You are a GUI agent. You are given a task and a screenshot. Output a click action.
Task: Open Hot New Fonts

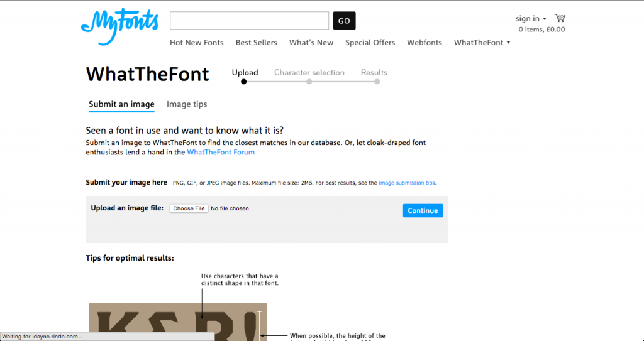click(x=197, y=42)
